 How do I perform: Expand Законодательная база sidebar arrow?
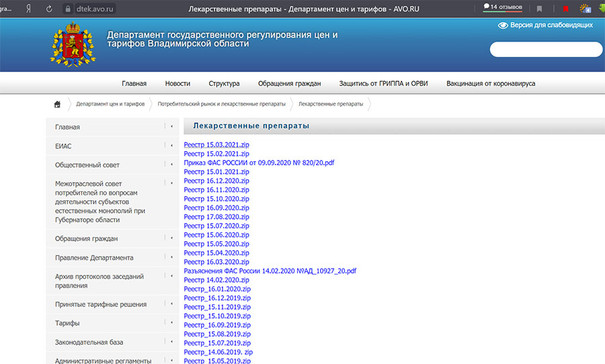coord(171,342)
